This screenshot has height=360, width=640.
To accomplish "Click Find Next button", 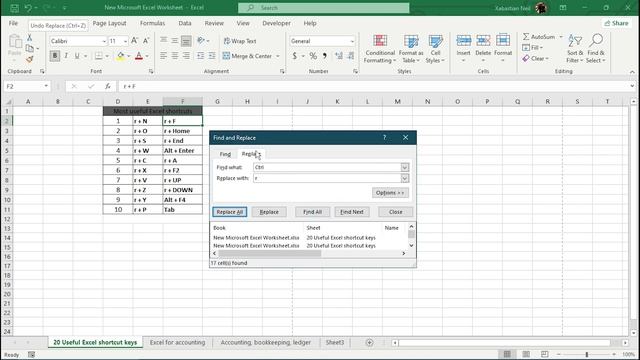I will (x=352, y=212).
